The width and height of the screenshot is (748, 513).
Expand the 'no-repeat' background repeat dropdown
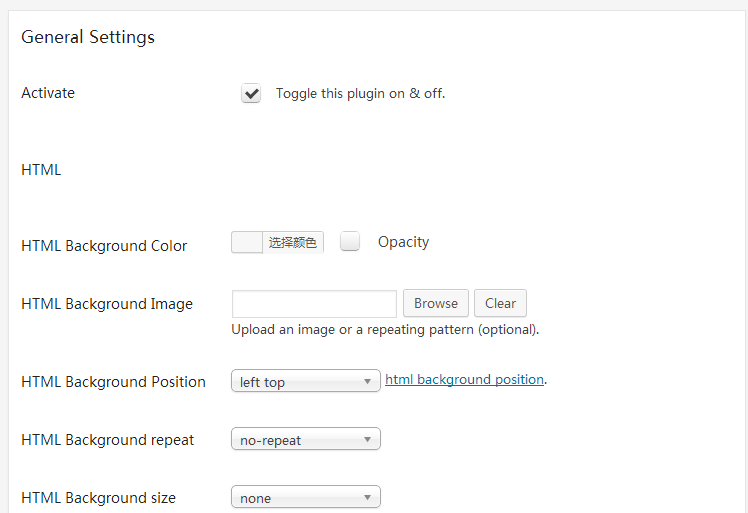[305, 440]
